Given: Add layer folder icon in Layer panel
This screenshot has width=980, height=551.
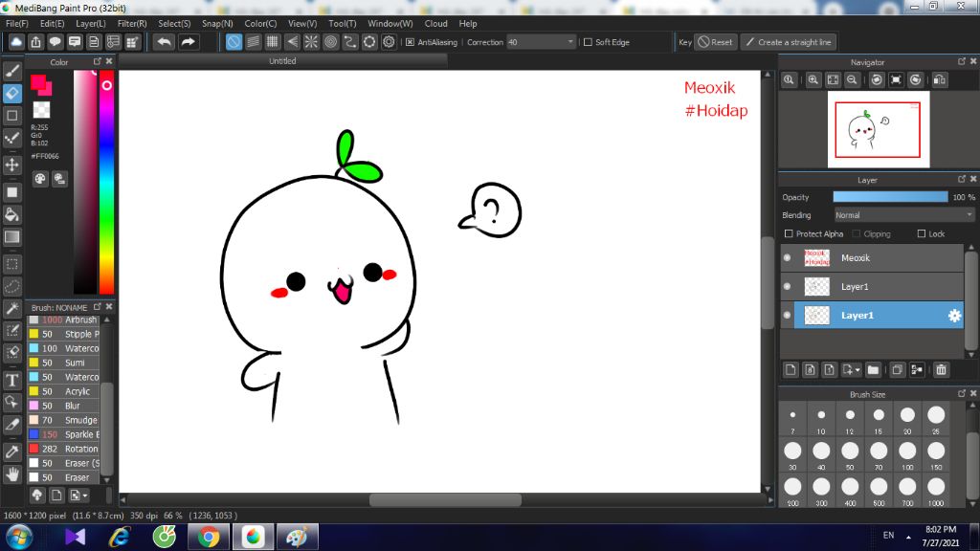Looking at the screenshot, I should [x=873, y=370].
